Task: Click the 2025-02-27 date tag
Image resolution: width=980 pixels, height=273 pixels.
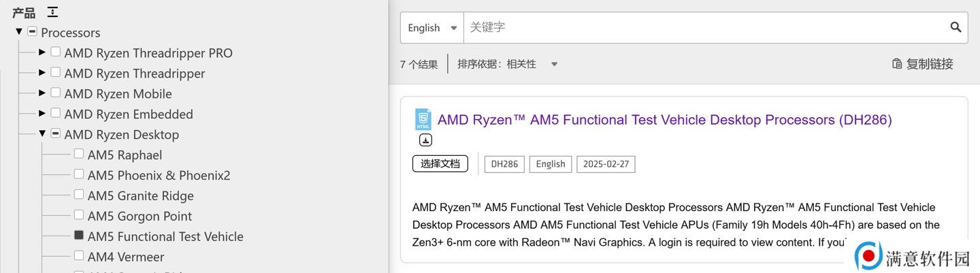Action: pos(606,164)
